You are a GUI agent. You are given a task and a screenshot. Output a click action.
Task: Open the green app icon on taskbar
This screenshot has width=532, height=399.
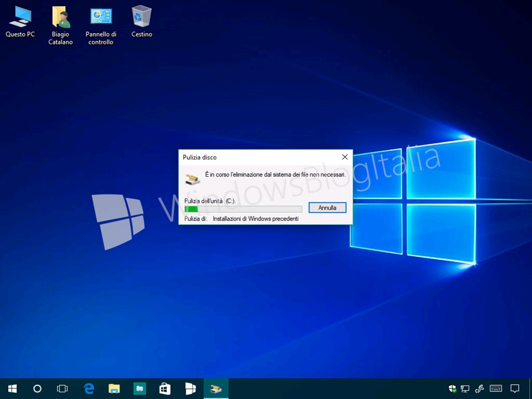(140, 388)
